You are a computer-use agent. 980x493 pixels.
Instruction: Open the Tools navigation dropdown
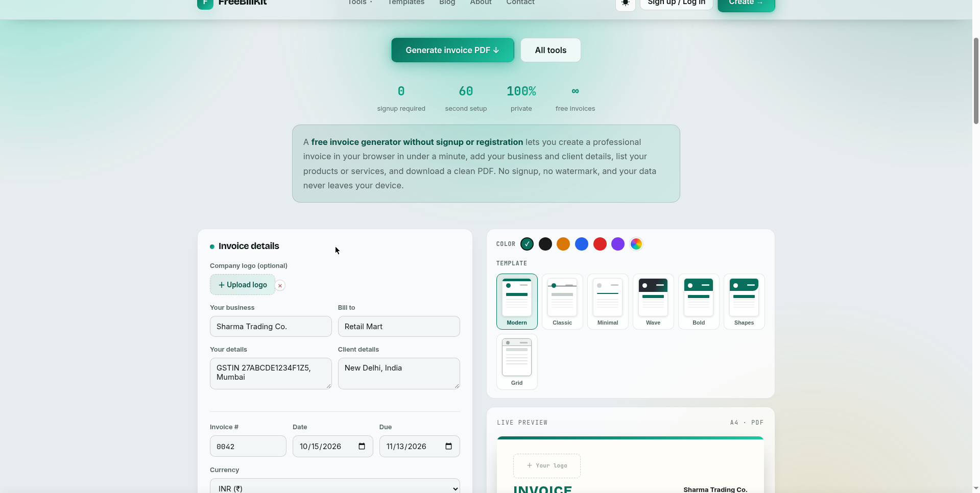[x=360, y=3]
